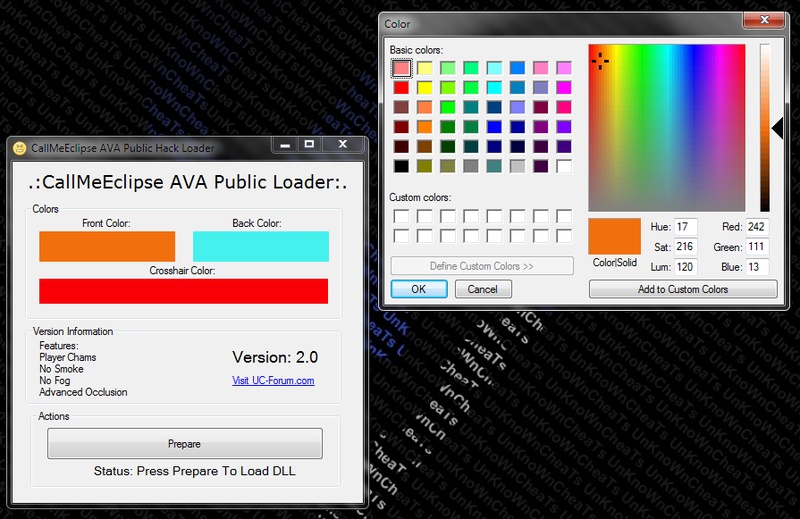
Task: Click the orange Front Color bar
Action: click(x=107, y=246)
